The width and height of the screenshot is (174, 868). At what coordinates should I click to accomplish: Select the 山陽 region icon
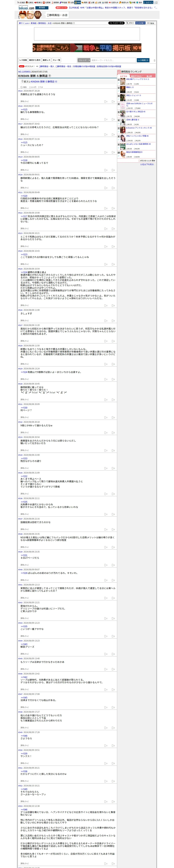(x=91, y=2)
